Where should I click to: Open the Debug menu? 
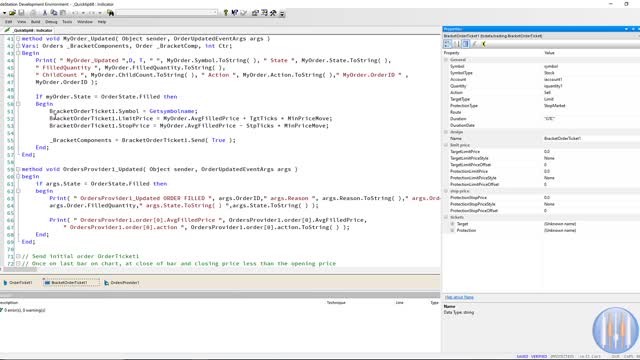pyautogui.click(x=51, y=22)
